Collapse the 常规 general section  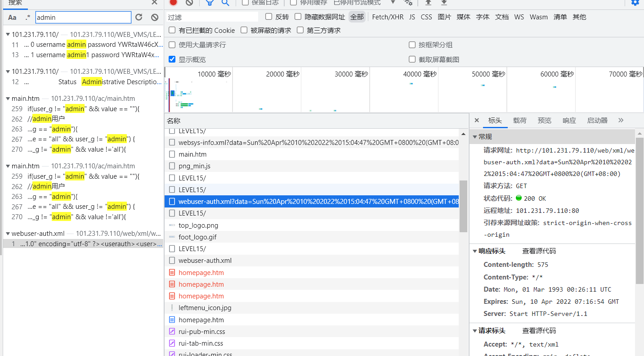(475, 137)
